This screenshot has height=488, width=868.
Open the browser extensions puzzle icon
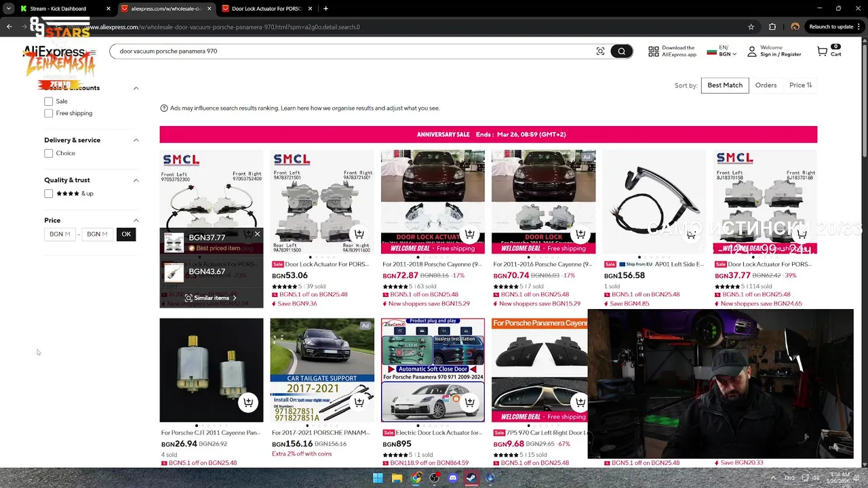772,27
